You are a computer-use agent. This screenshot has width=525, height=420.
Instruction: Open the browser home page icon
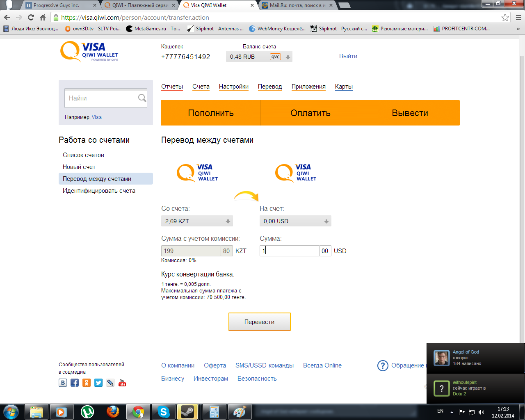tap(43, 18)
